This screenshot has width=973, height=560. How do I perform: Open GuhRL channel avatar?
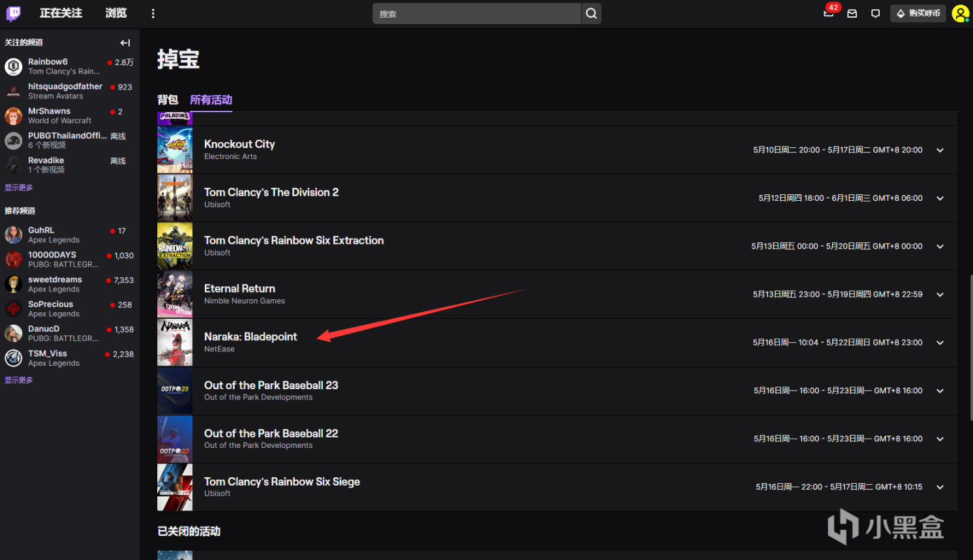14,235
